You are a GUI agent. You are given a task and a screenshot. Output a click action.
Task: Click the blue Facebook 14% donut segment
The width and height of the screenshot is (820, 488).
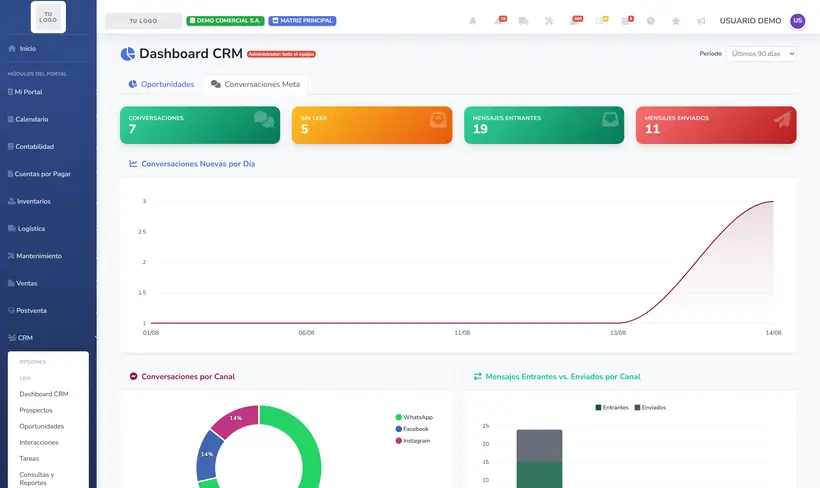pos(208,455)
